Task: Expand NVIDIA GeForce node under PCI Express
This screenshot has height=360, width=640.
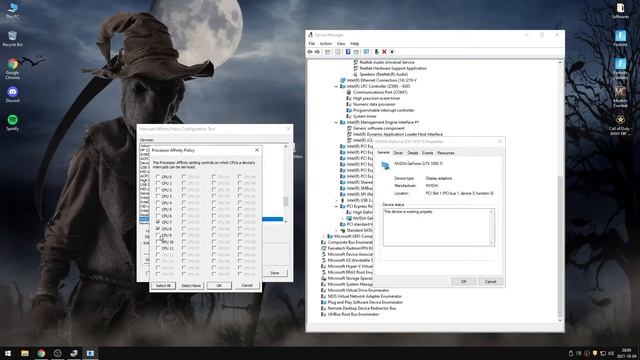Action: 342,218
